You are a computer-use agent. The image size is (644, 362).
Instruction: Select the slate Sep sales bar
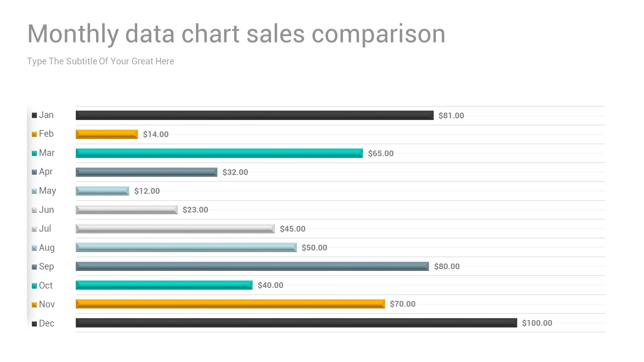click(252, 266)
